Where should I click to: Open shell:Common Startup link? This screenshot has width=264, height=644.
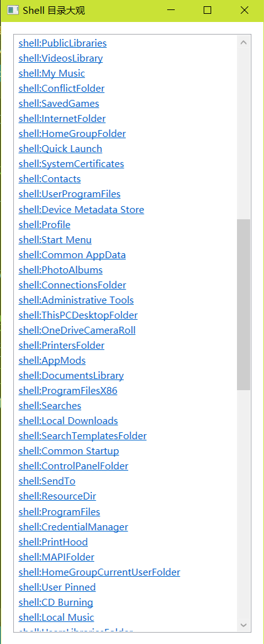[69, 451]
